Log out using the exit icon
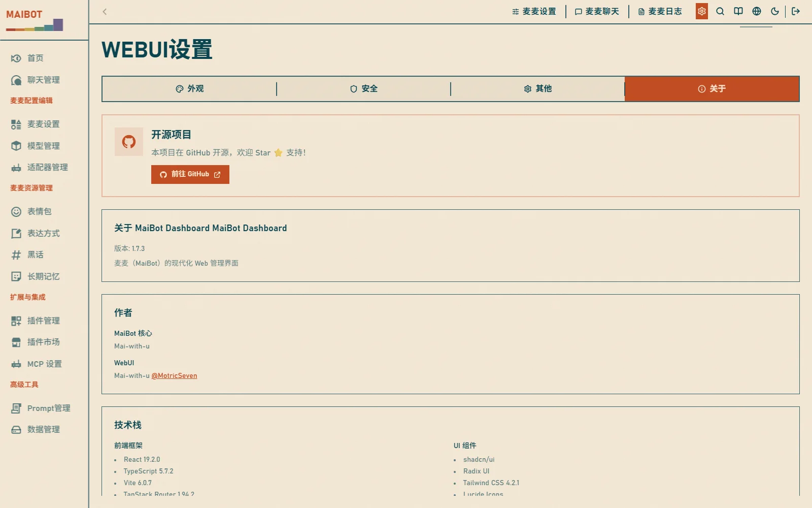 [796, 11]
